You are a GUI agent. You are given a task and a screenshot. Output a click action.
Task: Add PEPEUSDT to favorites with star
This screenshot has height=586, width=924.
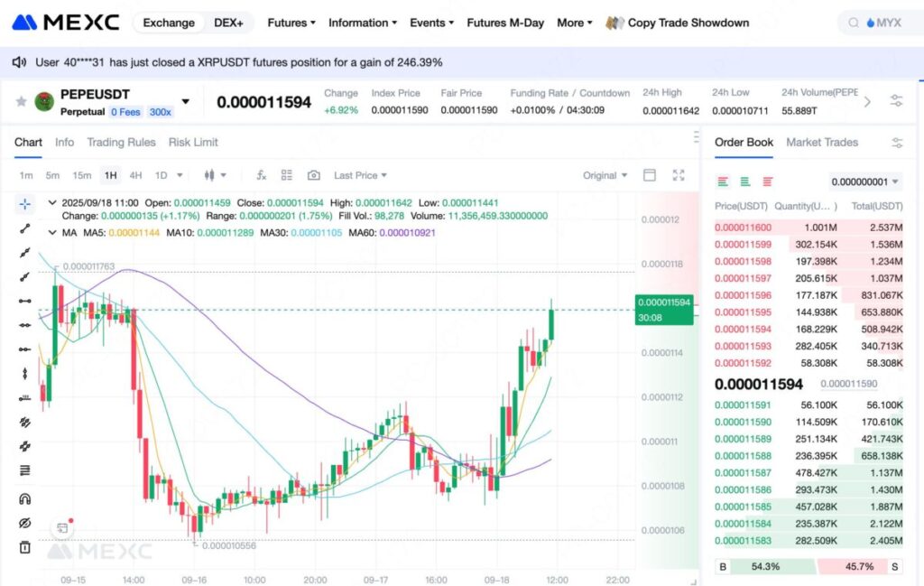point(21,101)
